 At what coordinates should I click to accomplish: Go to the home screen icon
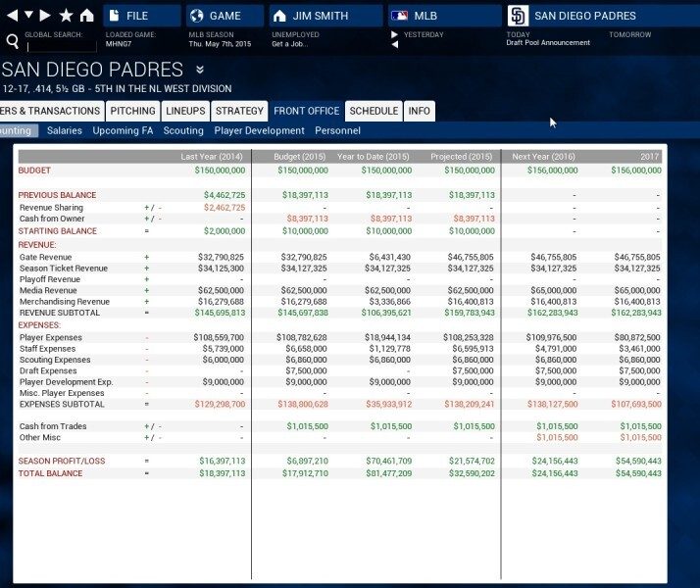(x=86, y=16)
